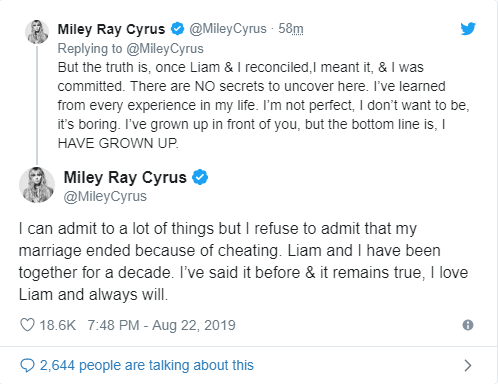Click '@MileyCyrus' handle under main tweet name
The image size is (498, 384).
point(105,196)
